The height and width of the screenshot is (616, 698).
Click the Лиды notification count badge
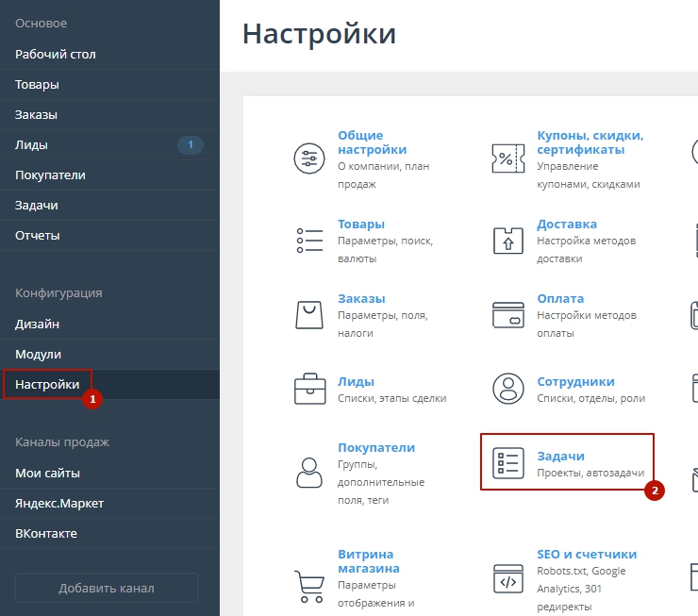191,144
